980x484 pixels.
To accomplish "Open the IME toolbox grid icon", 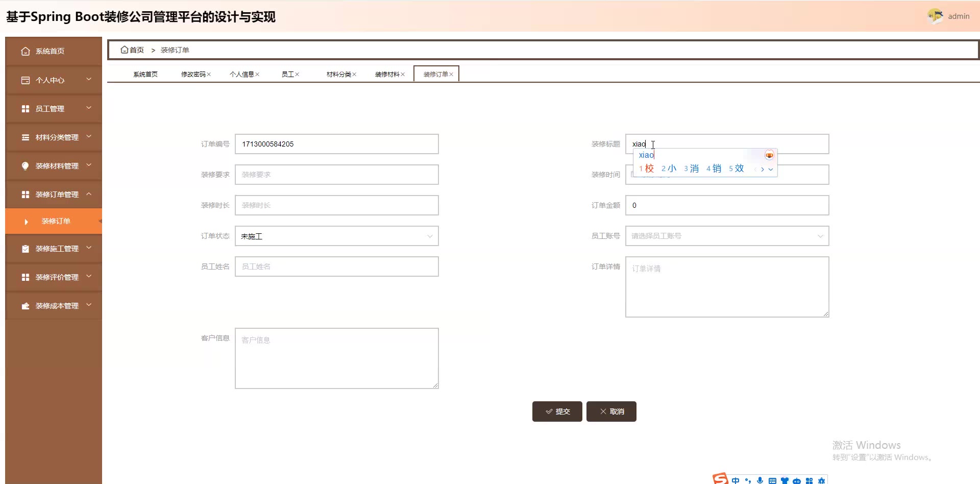I will pos(809,480).
